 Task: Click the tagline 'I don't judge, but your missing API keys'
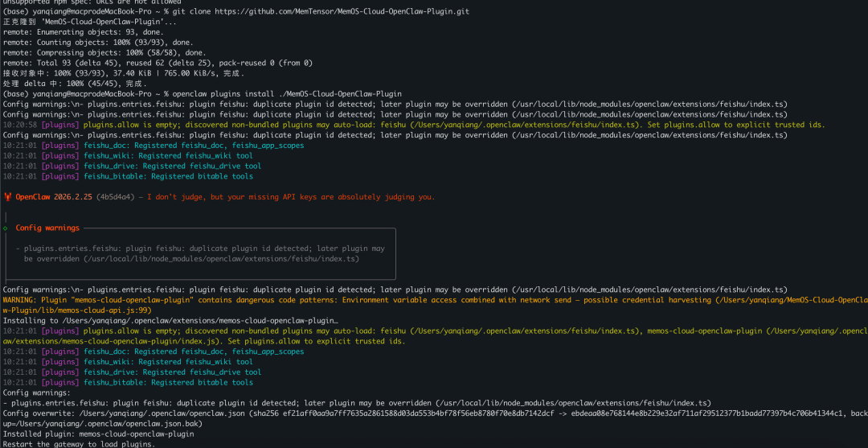pos(230,197)
